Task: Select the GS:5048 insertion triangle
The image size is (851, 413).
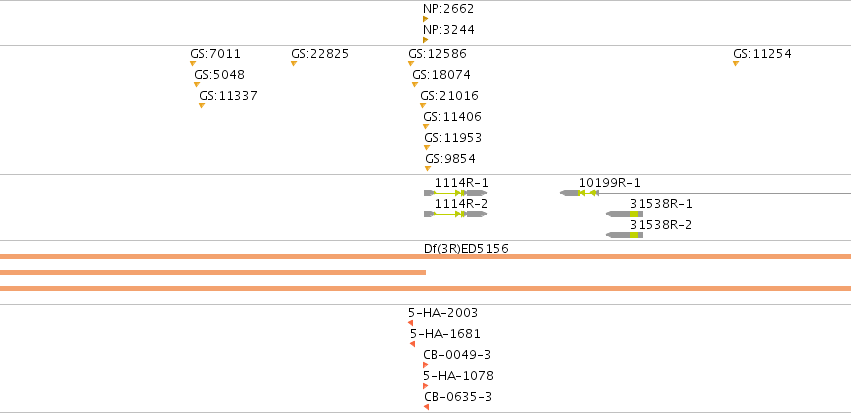Action: [197, 85]
